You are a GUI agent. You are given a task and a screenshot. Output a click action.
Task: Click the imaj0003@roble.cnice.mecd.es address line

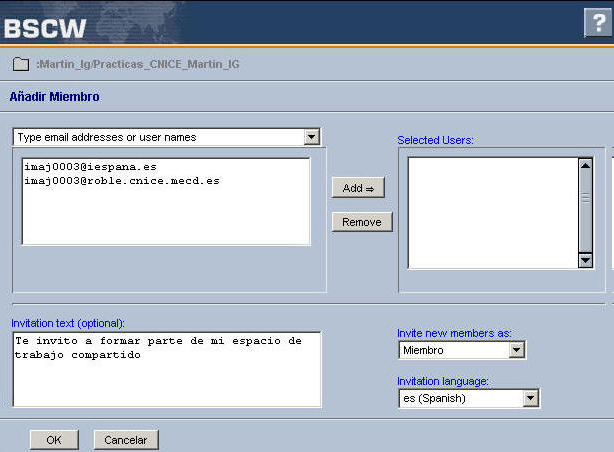pos(120,181)
